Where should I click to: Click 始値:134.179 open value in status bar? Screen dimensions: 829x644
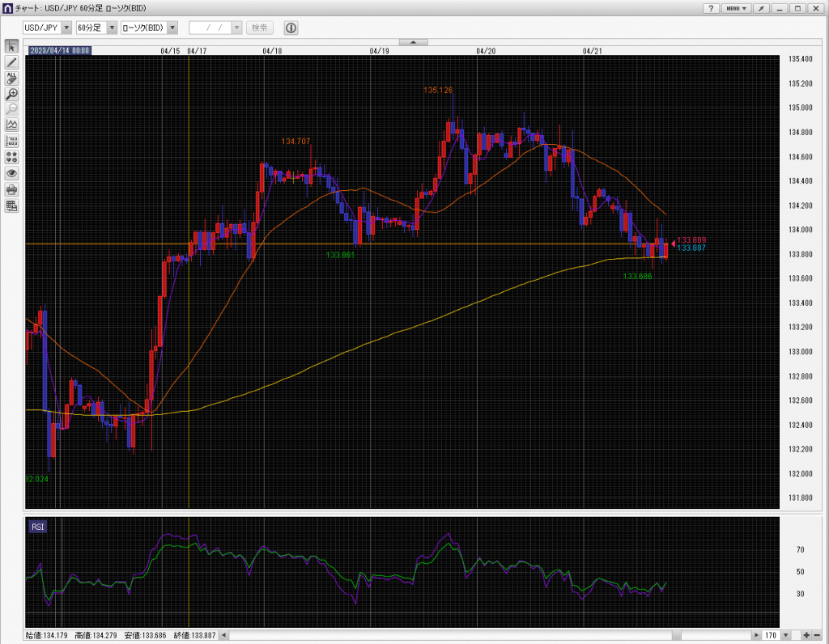tap(46, 635)
